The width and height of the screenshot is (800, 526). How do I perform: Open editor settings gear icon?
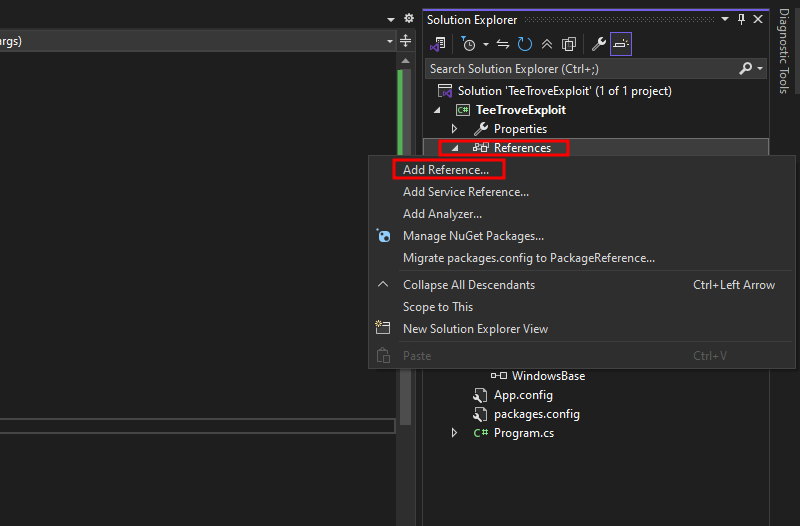click(x=408, y=19)
